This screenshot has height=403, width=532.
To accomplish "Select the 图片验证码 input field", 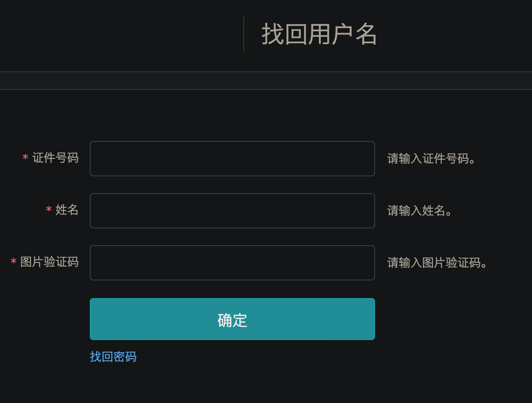I will point(232,263).
